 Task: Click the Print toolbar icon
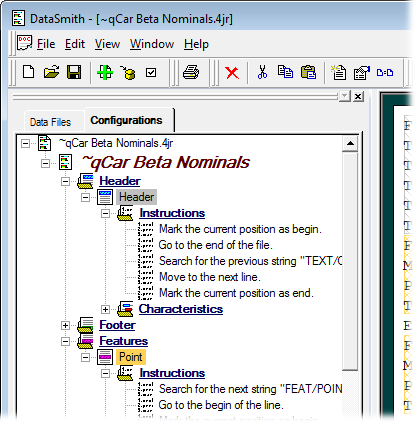coord(191,72)
